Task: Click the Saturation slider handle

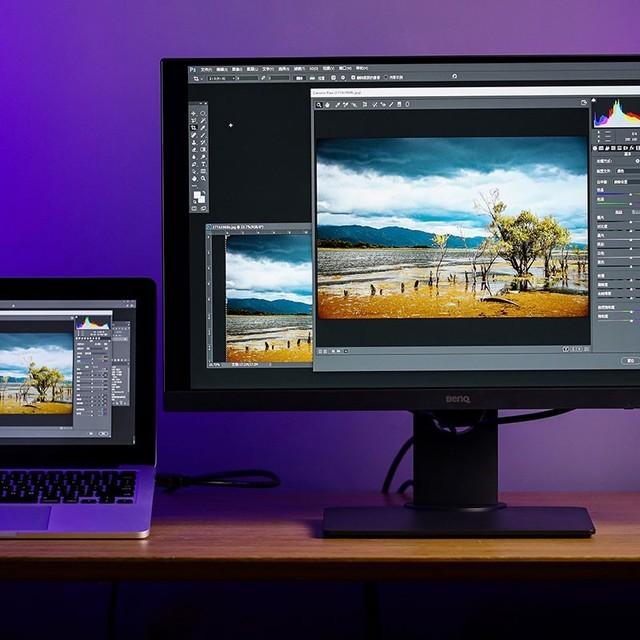Action: coord(631,321)
